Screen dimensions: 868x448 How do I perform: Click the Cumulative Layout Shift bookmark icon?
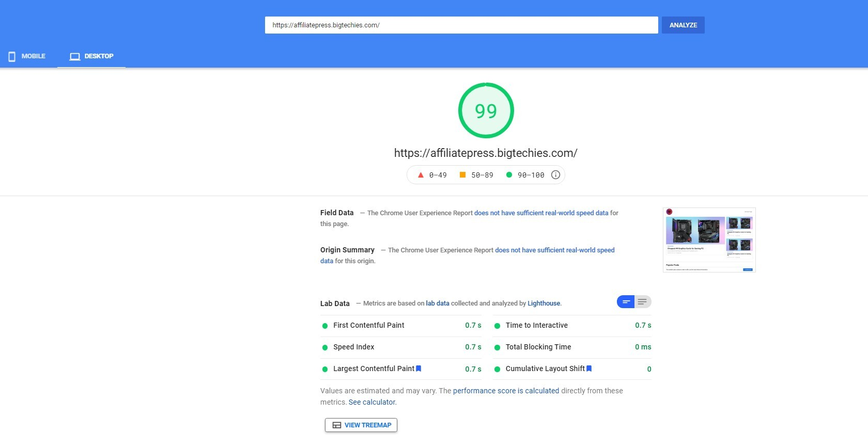click(589, 369)
